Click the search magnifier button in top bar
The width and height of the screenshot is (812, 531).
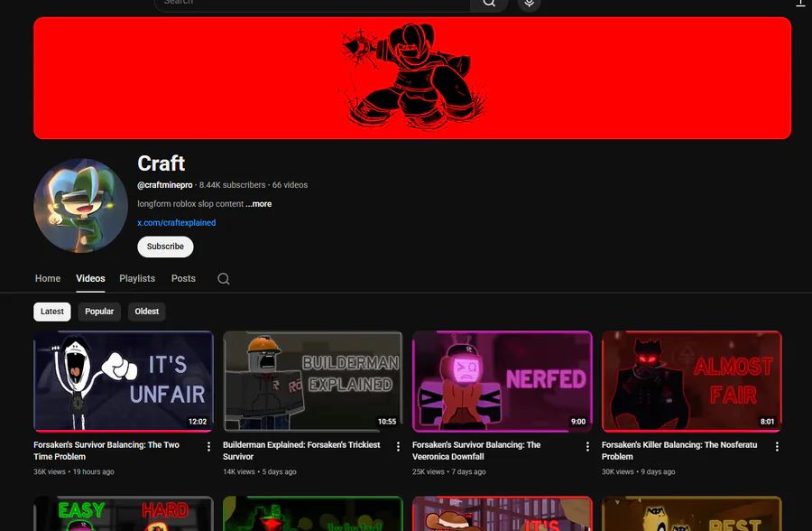point(489,5)
